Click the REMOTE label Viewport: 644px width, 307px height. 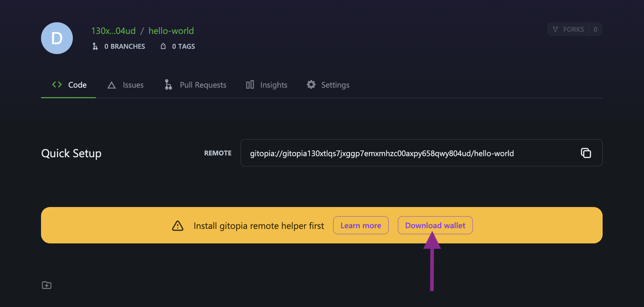coord(218,153)
